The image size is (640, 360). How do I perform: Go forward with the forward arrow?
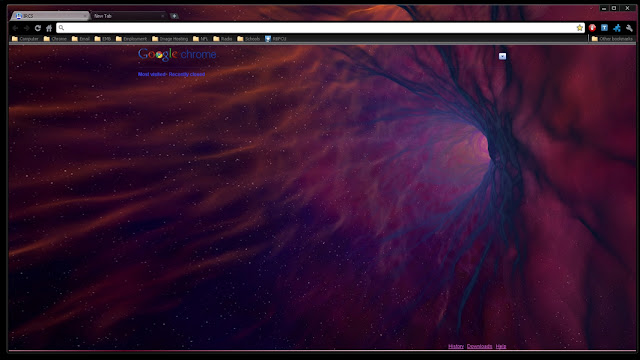coord(27,28)
